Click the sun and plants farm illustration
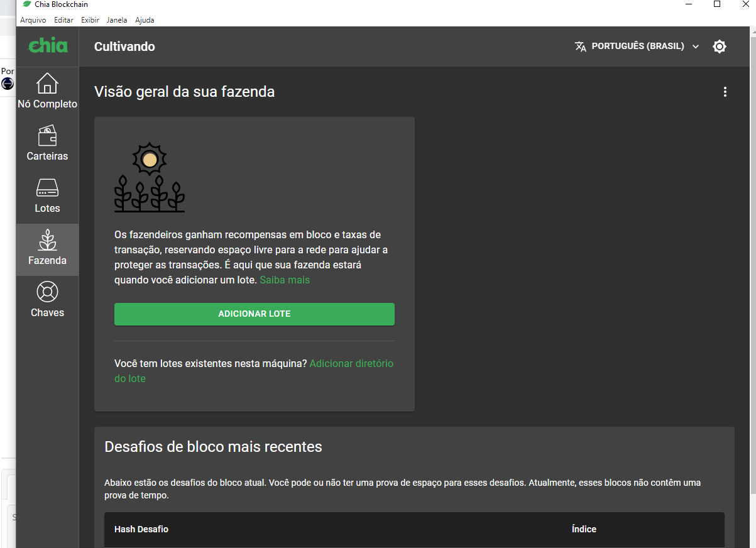Viewport: 756px width, 548px height. [x=150, y=177]
